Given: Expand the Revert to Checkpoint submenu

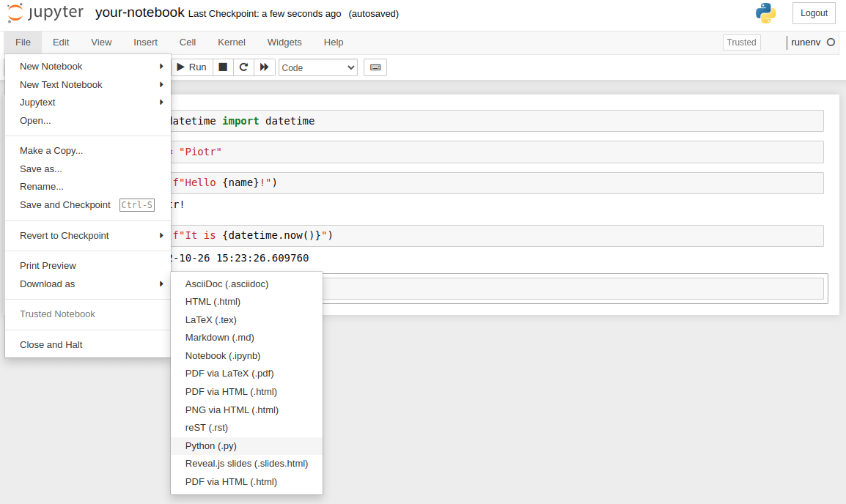Looking at the screenshot, I should 64,235.
